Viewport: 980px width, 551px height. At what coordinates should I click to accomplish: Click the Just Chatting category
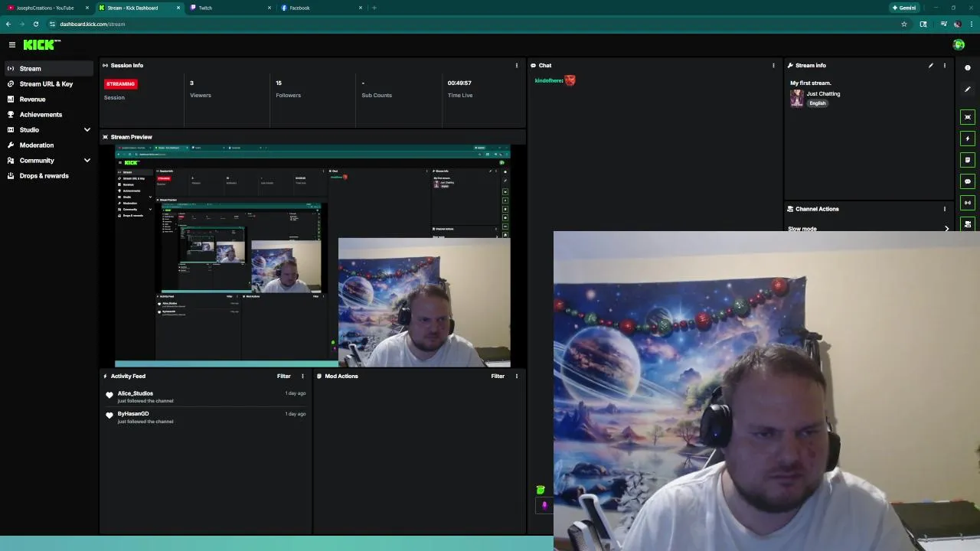click(823, 94)
